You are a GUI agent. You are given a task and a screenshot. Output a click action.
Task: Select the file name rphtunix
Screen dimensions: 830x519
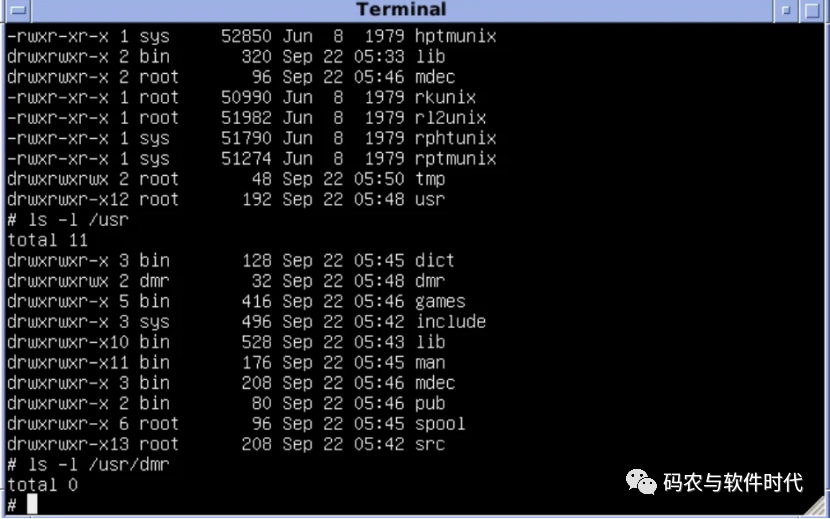pos(456,139)
